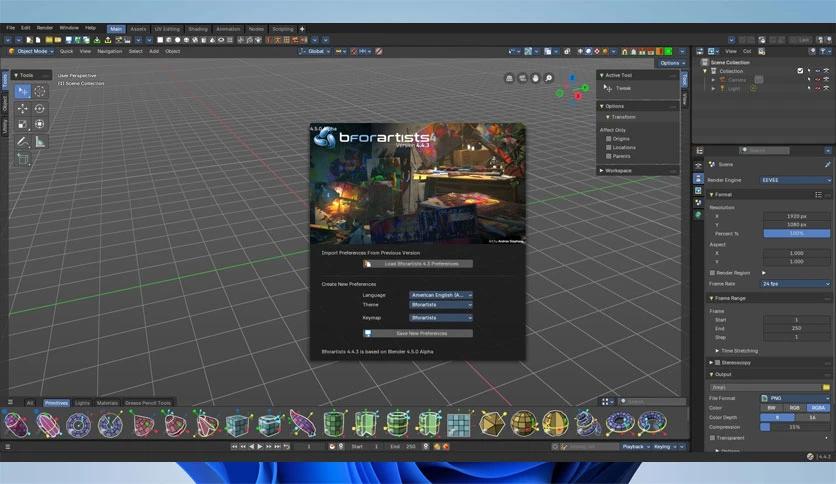Enable the Render Region checkbox

pos(712,273)
